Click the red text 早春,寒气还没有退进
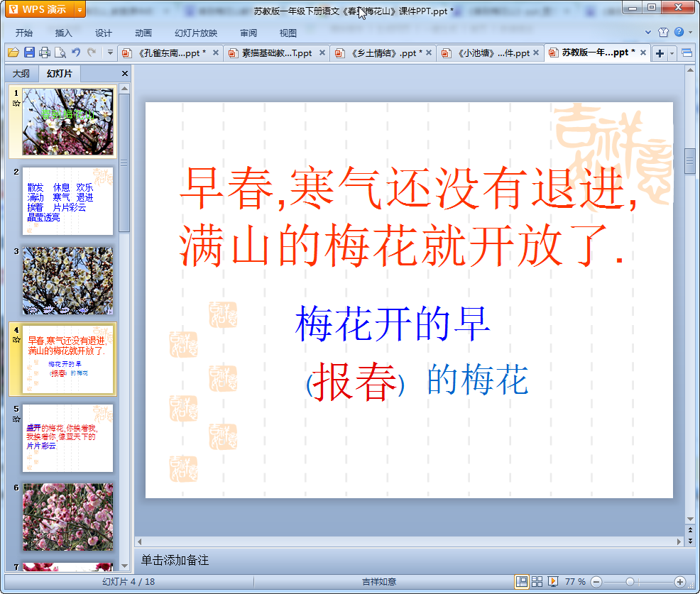The image size is (700, 594). (408, 188)
